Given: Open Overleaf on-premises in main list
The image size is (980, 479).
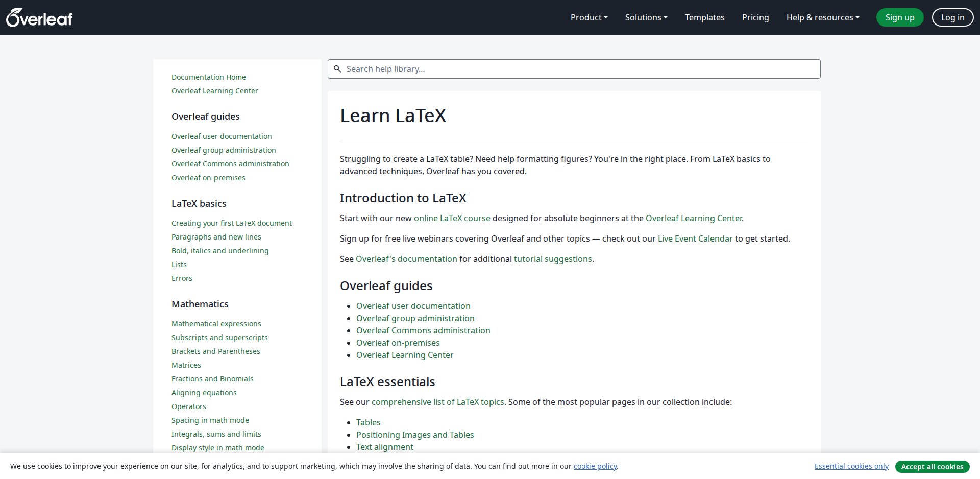Looking at the screenshot, I should point(398,343).
